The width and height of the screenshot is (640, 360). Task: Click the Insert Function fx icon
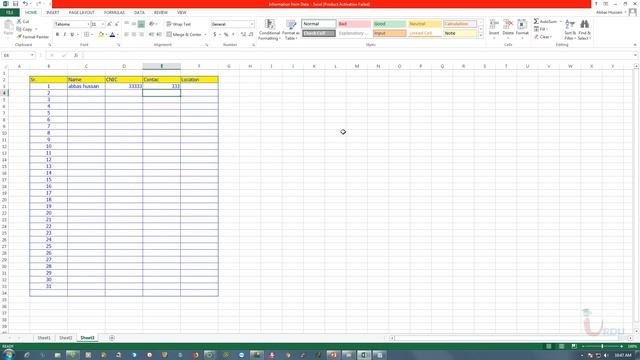pyautogui.click(x=76, y=56)
